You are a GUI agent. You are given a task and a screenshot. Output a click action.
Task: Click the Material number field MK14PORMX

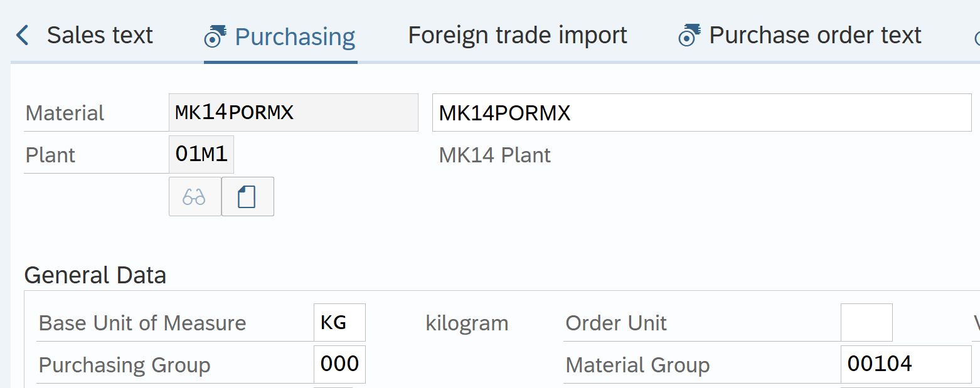[293, 113]
